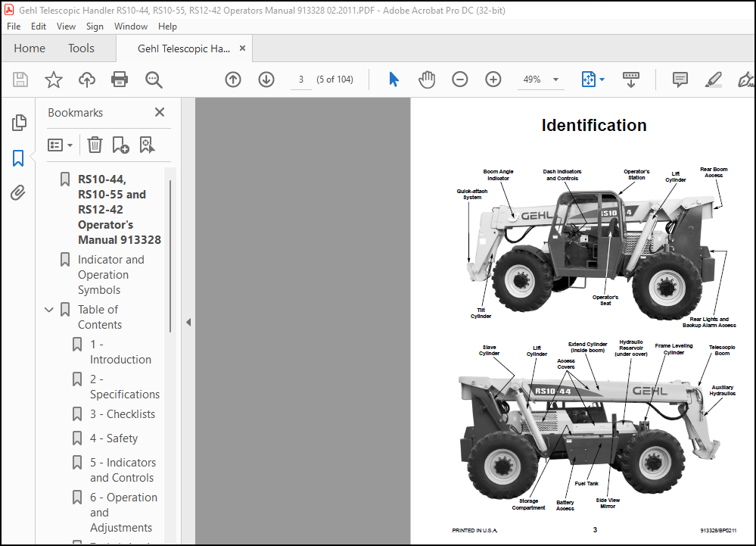Zoom in with plus icon
This screenshot has width=756, height=546.
[493, 79]
